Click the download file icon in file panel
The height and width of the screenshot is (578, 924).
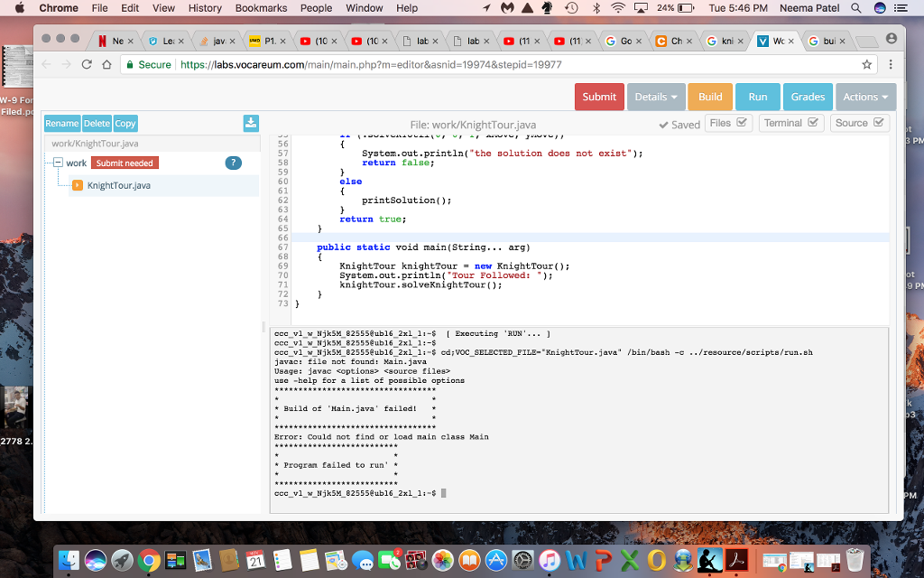coord(251,124)
